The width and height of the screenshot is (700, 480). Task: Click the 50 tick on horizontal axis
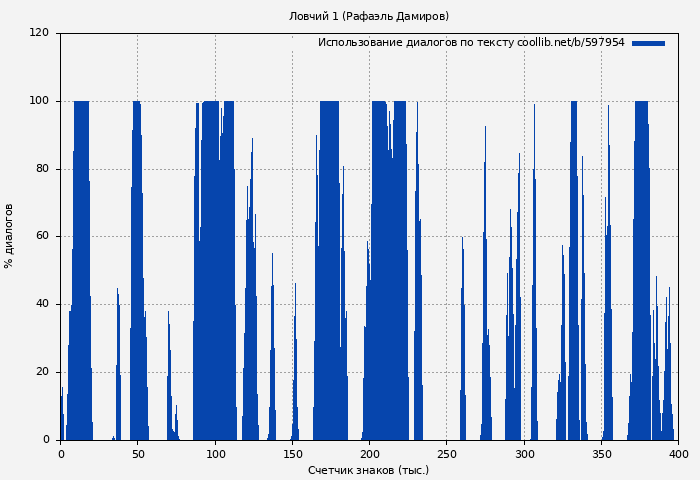pyautogui.click(x=138, y=453)
